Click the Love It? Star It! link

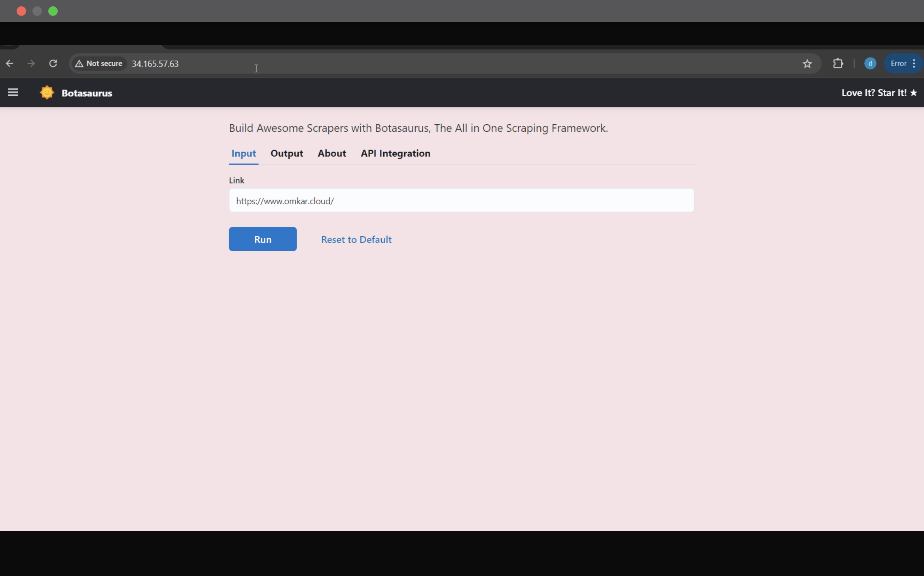click(879, 93)
